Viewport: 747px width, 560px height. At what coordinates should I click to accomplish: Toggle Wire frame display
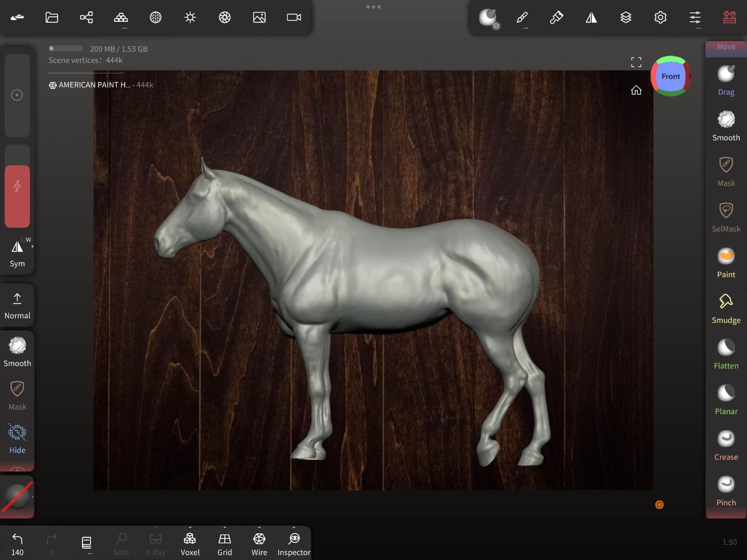tap(259, 544)
